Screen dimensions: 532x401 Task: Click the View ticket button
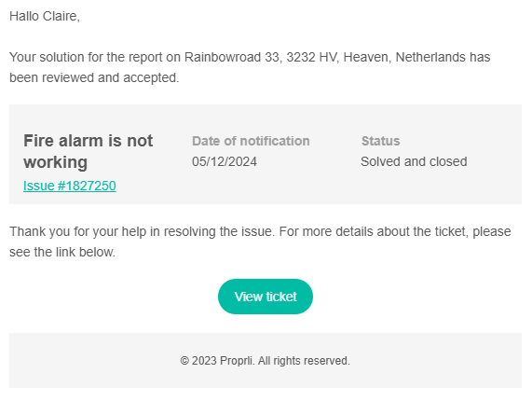[x=266, y=297]
